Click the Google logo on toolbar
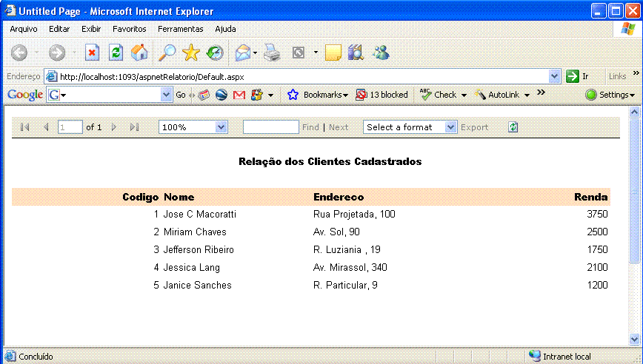 pos(25,95)
